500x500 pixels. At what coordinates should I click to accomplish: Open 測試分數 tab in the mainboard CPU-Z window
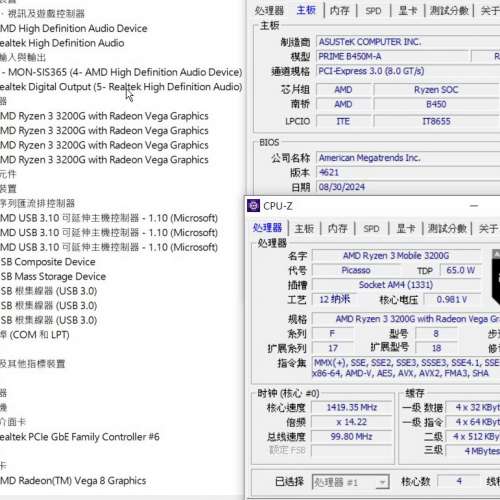[449, 11]
